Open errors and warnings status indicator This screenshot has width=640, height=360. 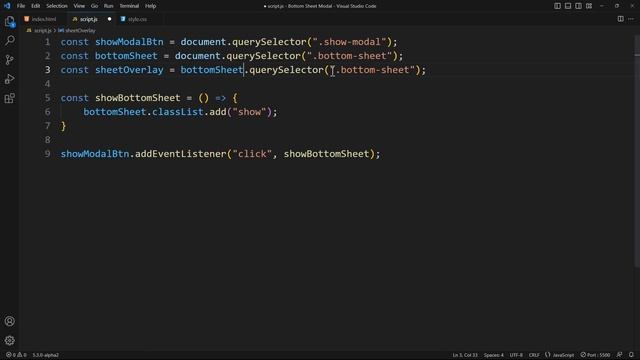[16, 355]
